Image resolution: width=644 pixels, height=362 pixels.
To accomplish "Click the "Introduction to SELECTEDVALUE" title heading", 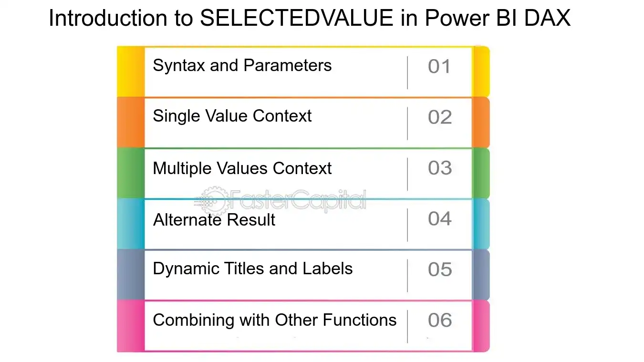I will (310, 19).
